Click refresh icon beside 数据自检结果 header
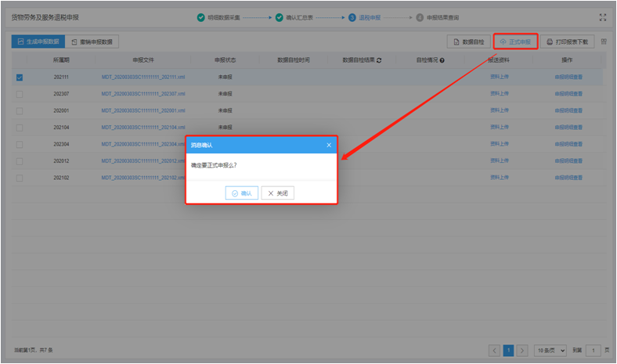617x364 pixels. tap(380, 60)
